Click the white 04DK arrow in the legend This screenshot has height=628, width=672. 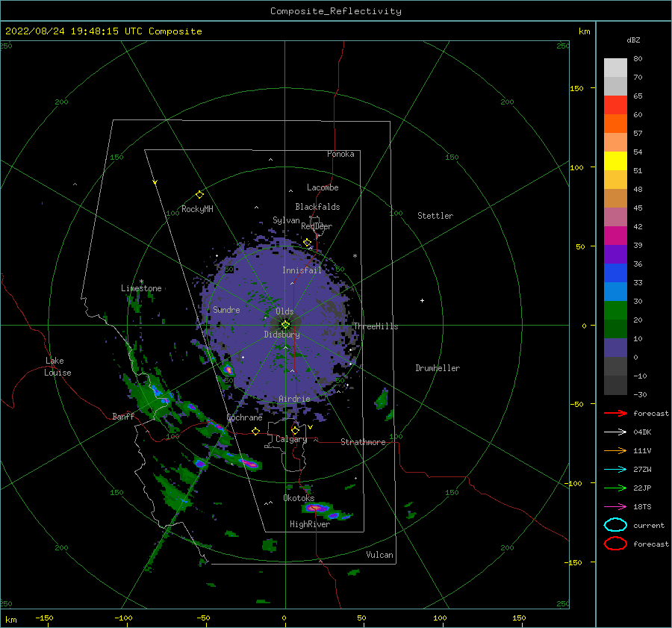[615, 432]
